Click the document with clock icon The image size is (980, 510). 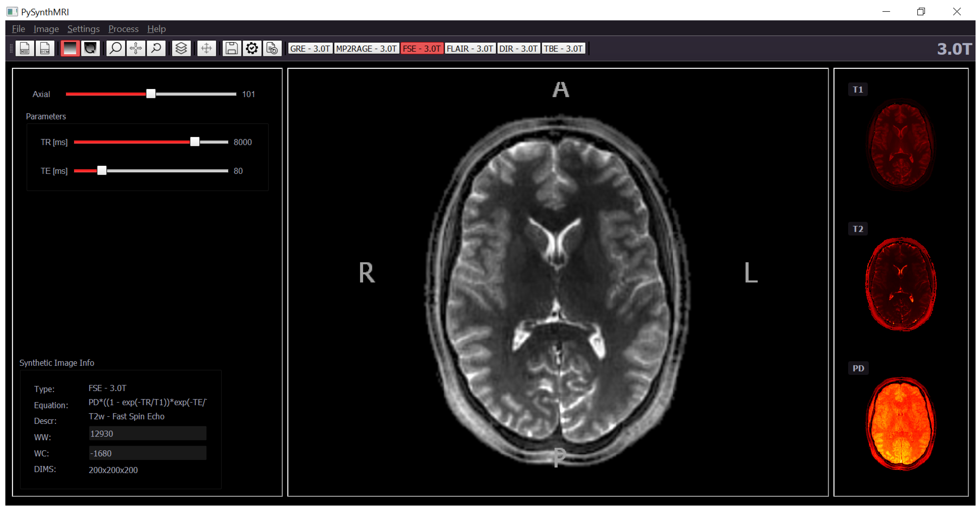(x=272, y=48)
